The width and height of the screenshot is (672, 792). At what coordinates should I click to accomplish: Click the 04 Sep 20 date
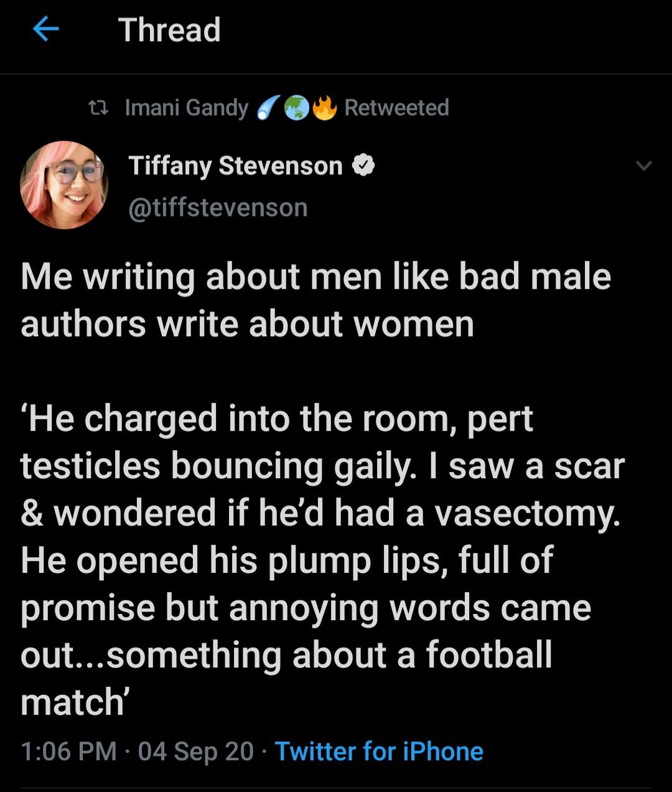196,751
